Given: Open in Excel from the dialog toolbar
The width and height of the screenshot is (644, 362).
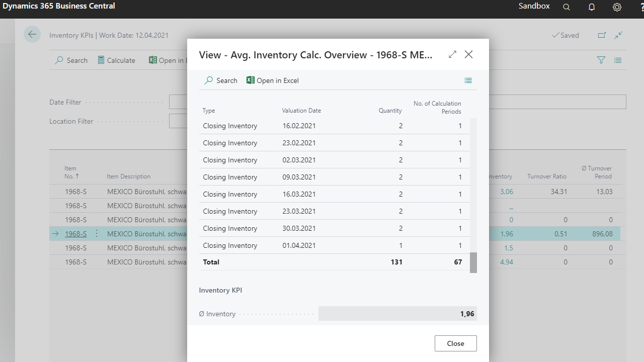Looking at the screenshot, I should click(272, 80).
